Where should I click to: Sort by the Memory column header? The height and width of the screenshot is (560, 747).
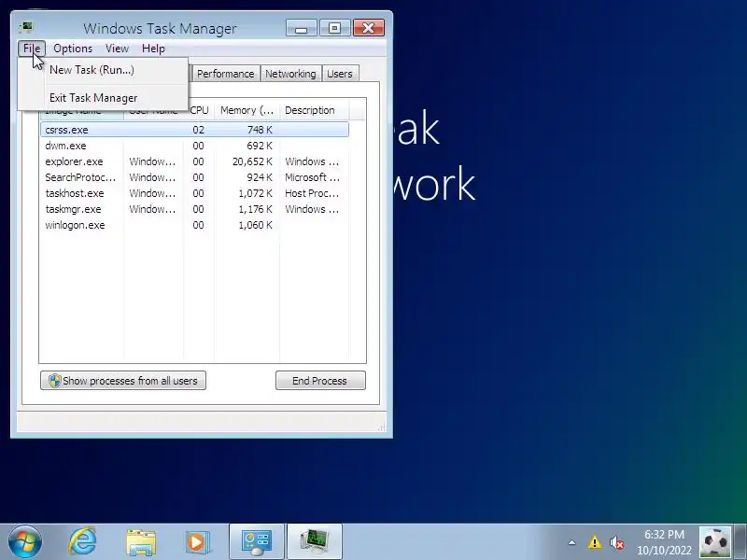247,110
